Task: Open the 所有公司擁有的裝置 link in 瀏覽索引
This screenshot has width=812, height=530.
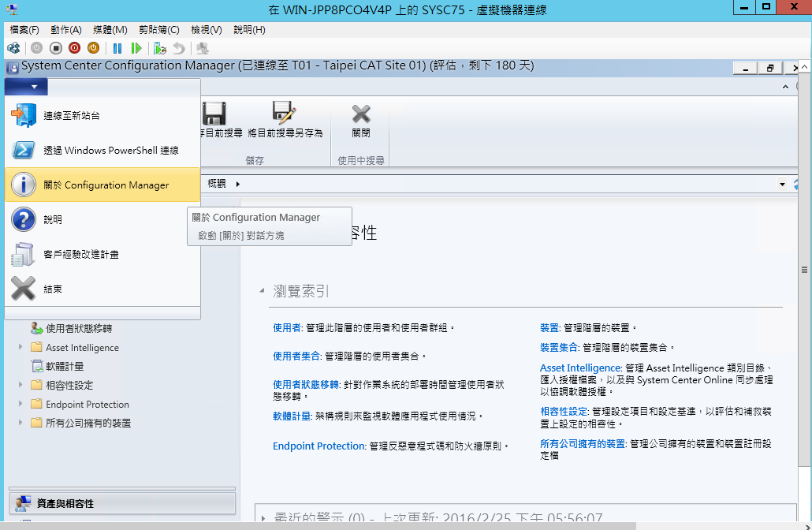Action: pyautogui.click(x=583, y=444)
